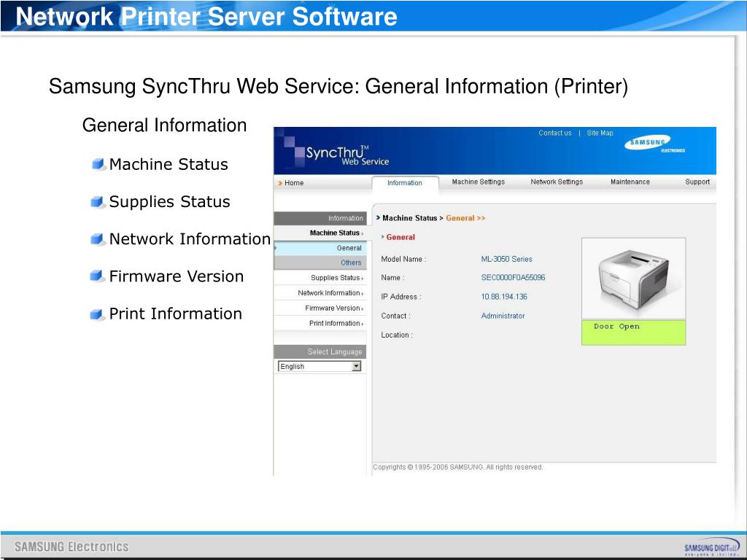This screenshot has height=560, width=747.
Task: Open the Site Map link
Action: [600, 133]
